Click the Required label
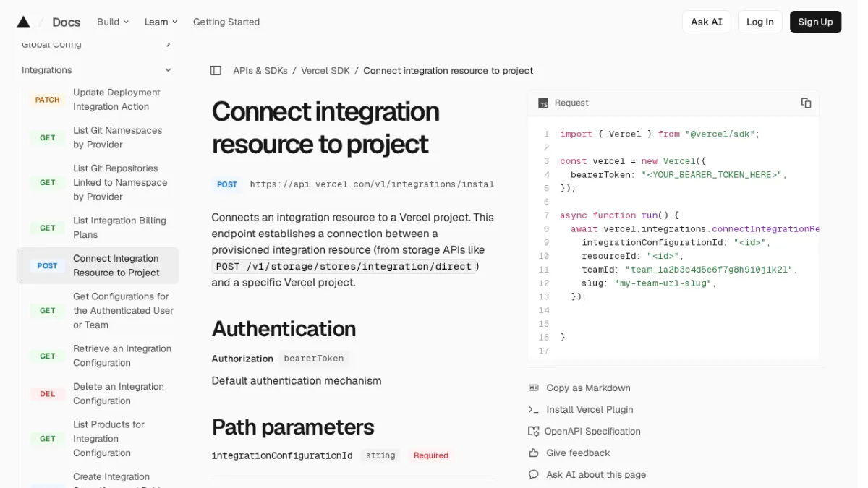 (431, 456)
